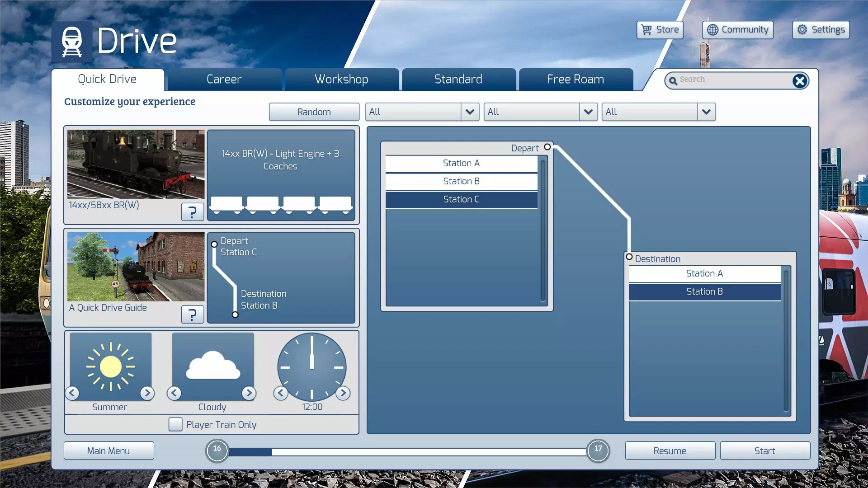Click previous season arrow beside Summer
Screen dimensions: 868x488
point(72,393)
